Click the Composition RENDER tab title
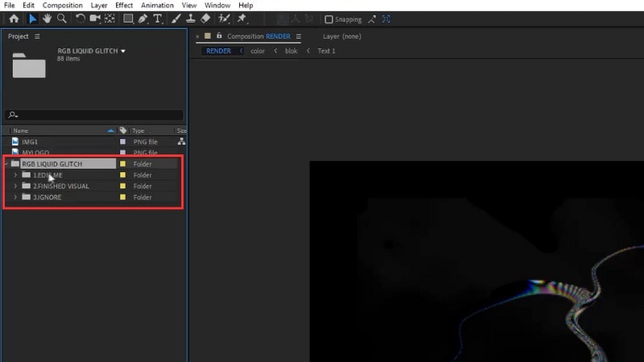Image resolution: width=644 pixels, height=362 pixels. pos(258,36)
